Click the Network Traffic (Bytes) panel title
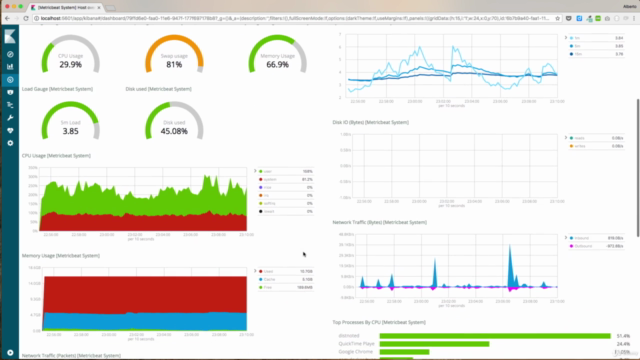Viewport: 640px width, 360px height. tap(380, 222)
